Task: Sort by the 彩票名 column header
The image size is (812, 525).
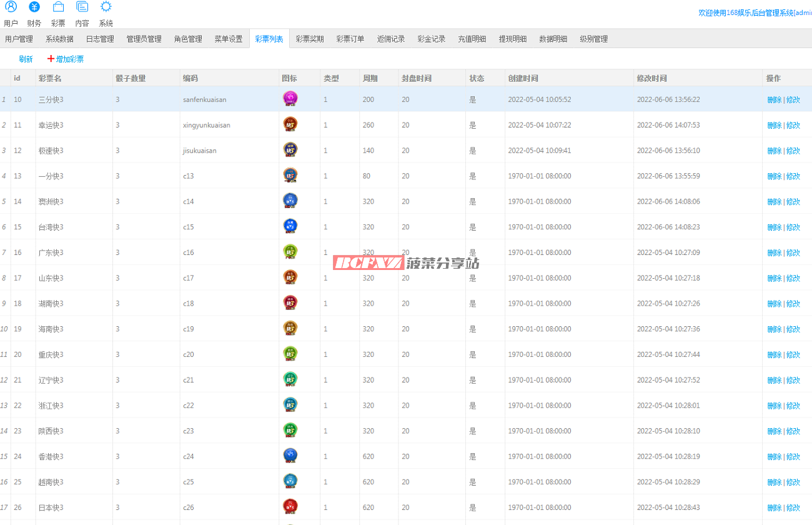Action: (50, 78)
